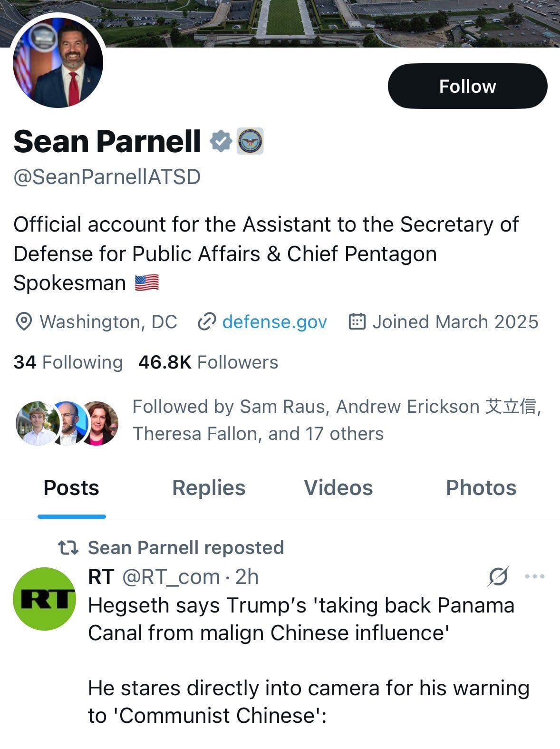Image resolution: width=560 pixels, height=749 pixels.
Task: Open the Pentagon header banner image
Action: [333, 21]
